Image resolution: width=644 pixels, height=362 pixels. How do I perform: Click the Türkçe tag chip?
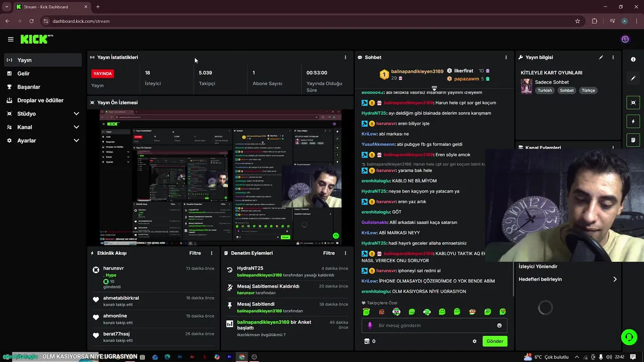589,90
